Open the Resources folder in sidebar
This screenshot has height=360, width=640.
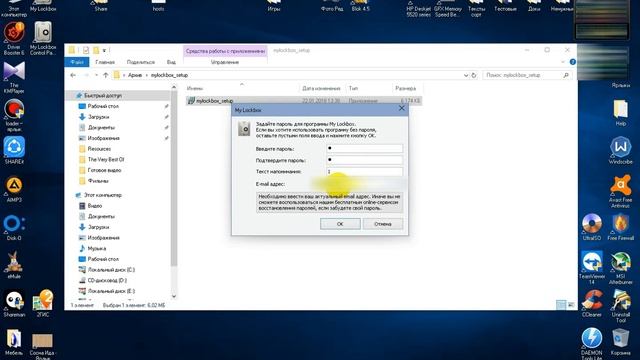point(99,149)
